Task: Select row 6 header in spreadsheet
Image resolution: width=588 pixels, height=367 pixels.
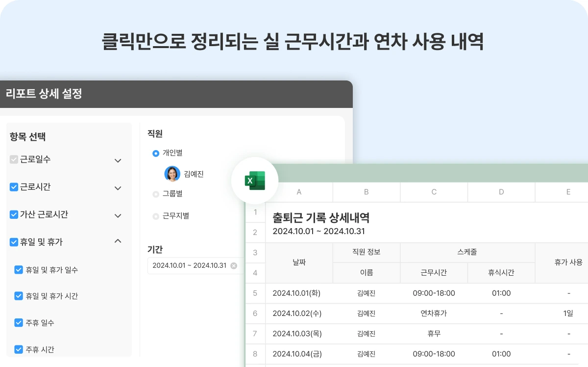Action: 255,313
